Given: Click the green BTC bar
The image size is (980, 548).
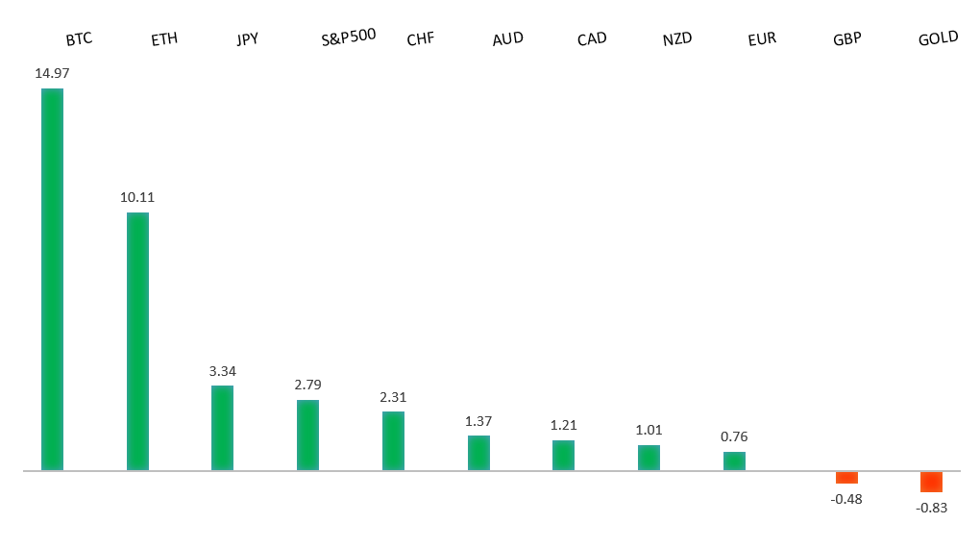Looking at the screenshot, I should coord(52,279).
